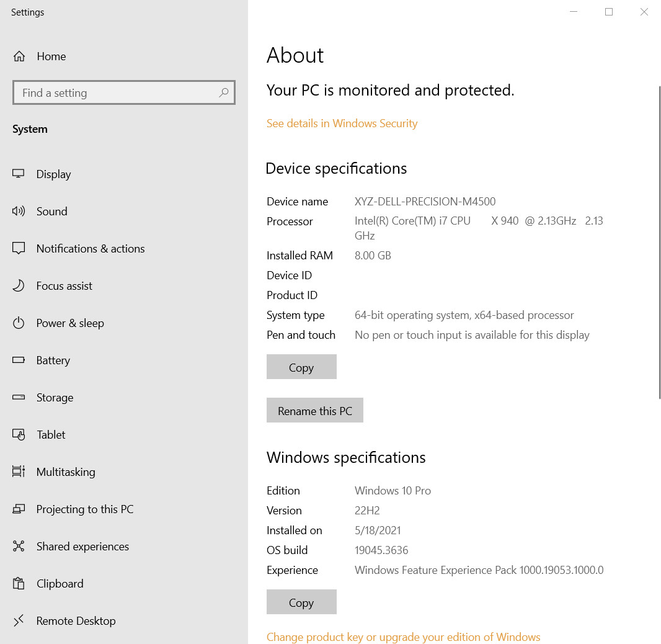
Task: Click the Remote Desktop icon
Action: point(19,620)
